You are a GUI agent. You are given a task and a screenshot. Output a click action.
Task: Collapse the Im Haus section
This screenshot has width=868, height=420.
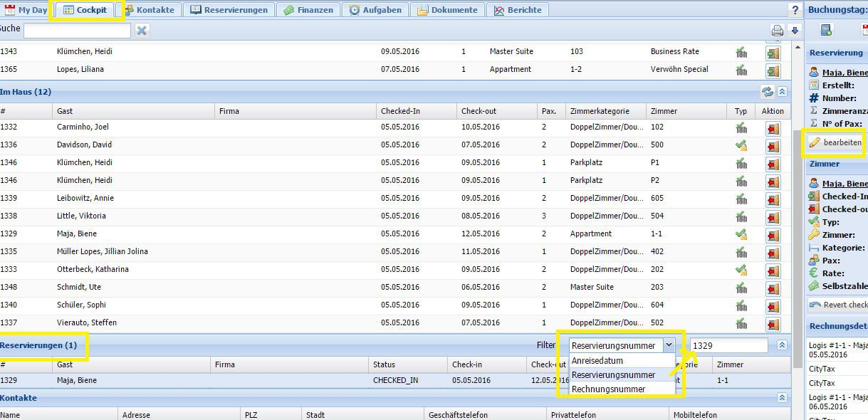coord(782,92)
